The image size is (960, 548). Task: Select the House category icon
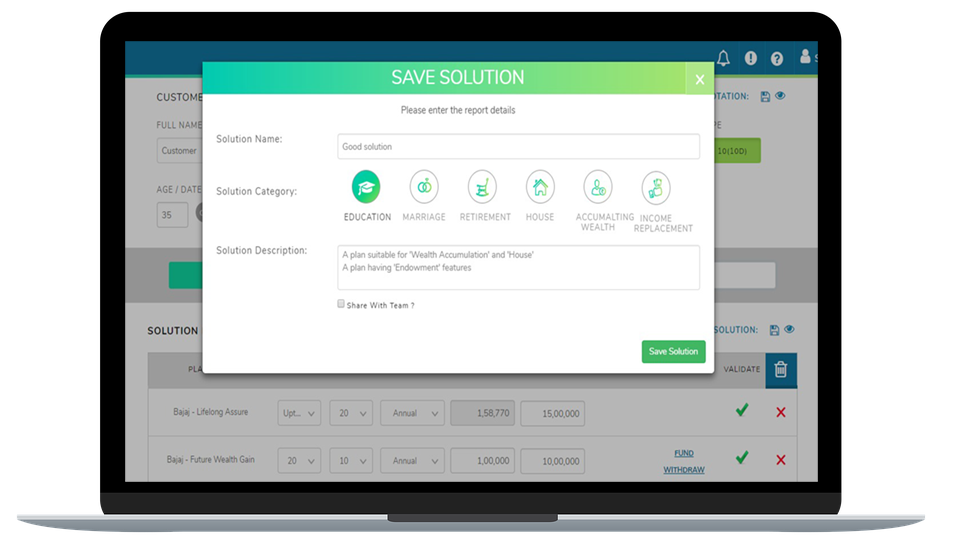click(x=540, y=187)
